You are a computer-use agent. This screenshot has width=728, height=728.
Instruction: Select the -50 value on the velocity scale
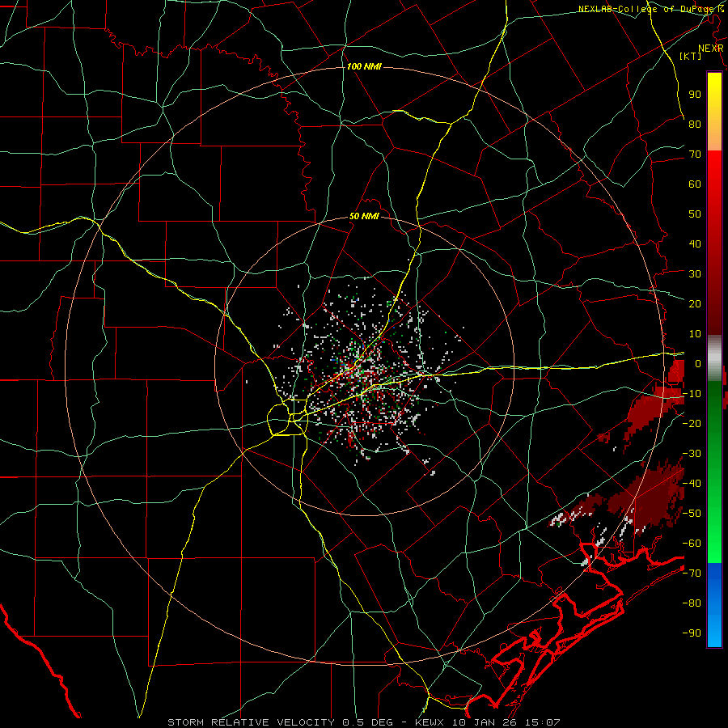coord(692,514)
